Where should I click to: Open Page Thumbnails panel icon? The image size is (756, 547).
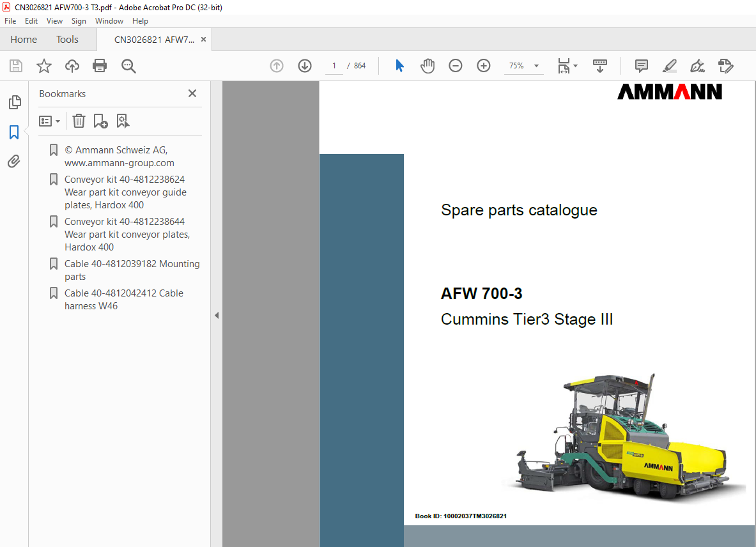click(x=15, y=102)
